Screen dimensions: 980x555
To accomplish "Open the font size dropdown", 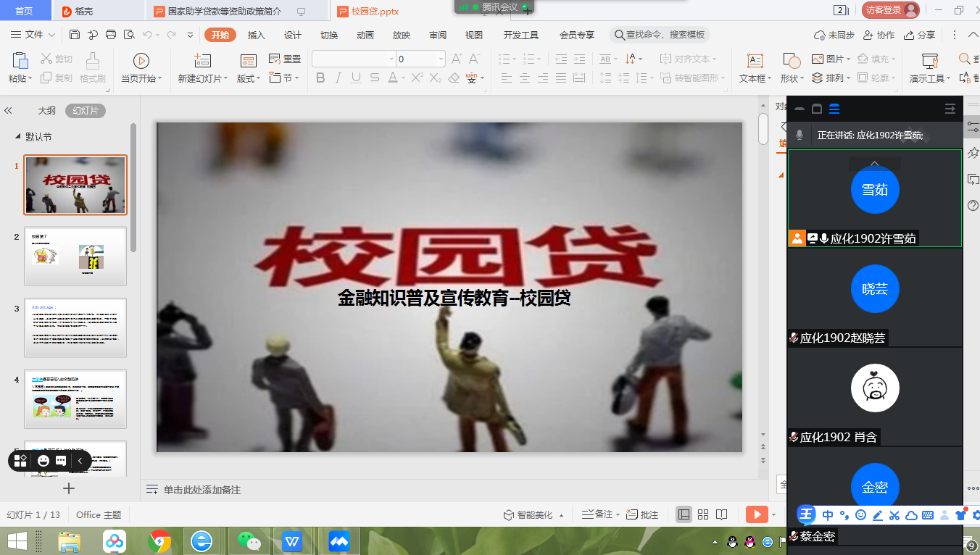I will click(440, 59).
